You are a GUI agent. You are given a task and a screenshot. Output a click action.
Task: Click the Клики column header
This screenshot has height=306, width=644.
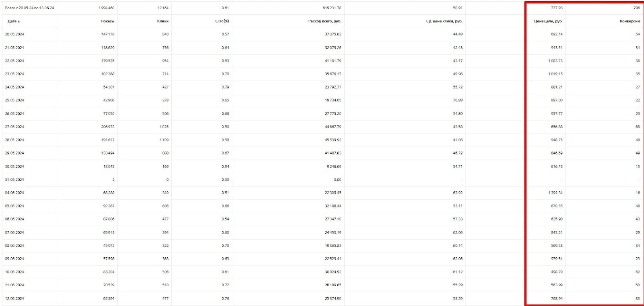(x=163, y=21)
